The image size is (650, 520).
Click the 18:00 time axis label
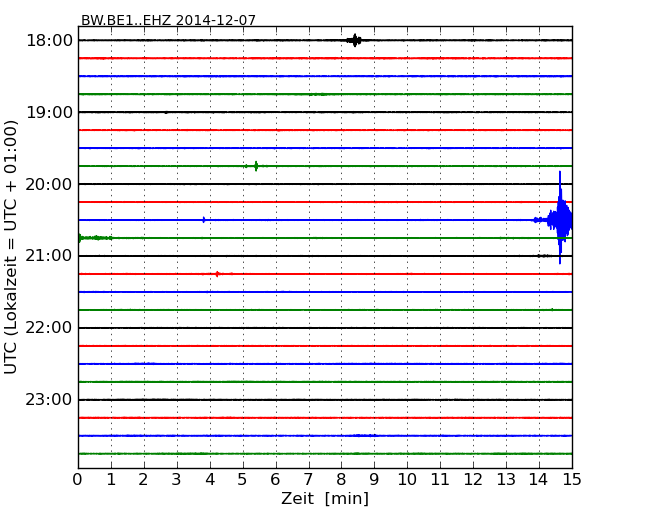[x=49, y=41]
